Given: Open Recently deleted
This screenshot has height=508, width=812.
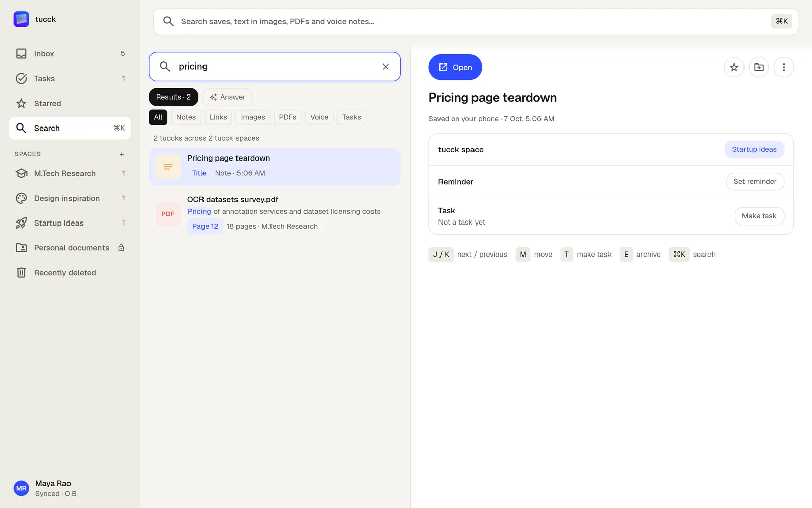Looking at the screenshot, I should coord(70,273).
